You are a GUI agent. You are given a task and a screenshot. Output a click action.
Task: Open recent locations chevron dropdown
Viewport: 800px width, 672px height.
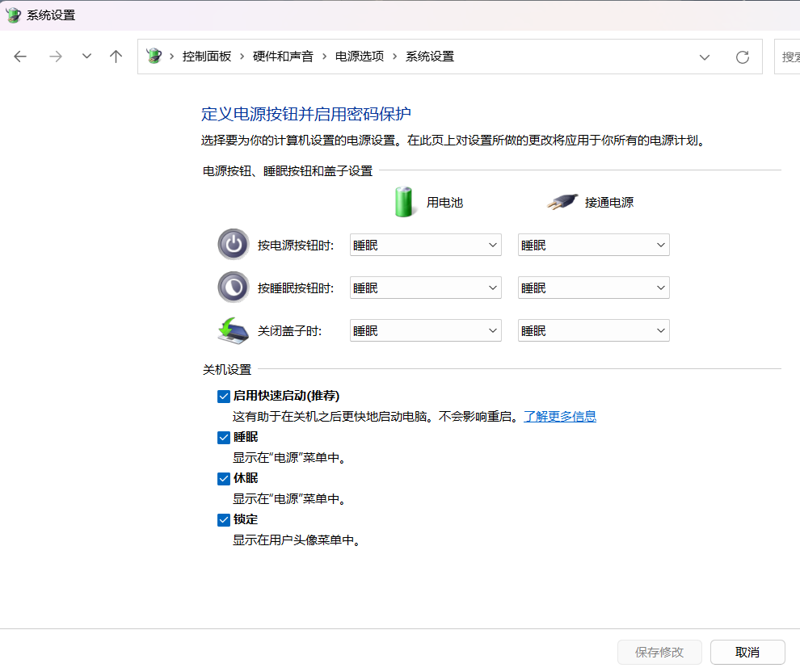pyautogui.click(x=86, y=57)
